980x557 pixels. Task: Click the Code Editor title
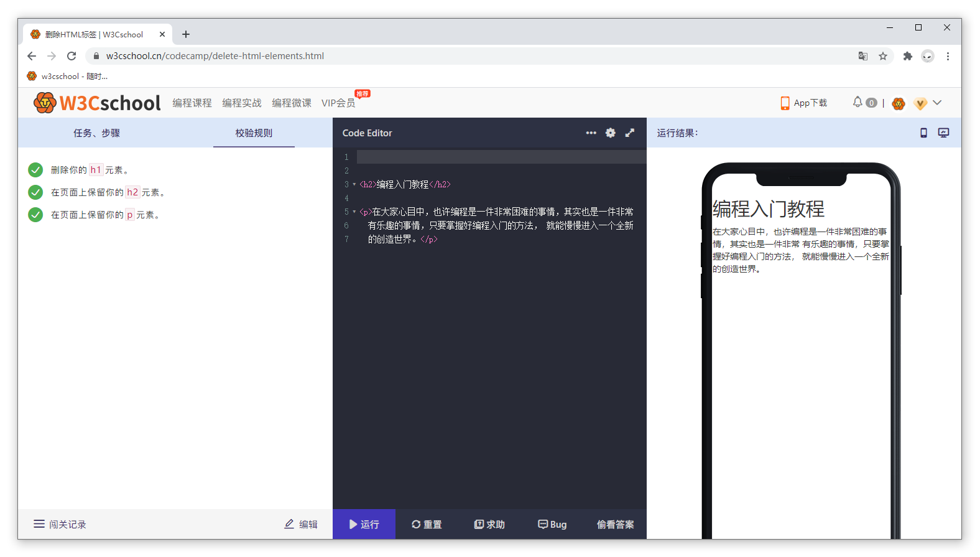[x=367, y=133]
